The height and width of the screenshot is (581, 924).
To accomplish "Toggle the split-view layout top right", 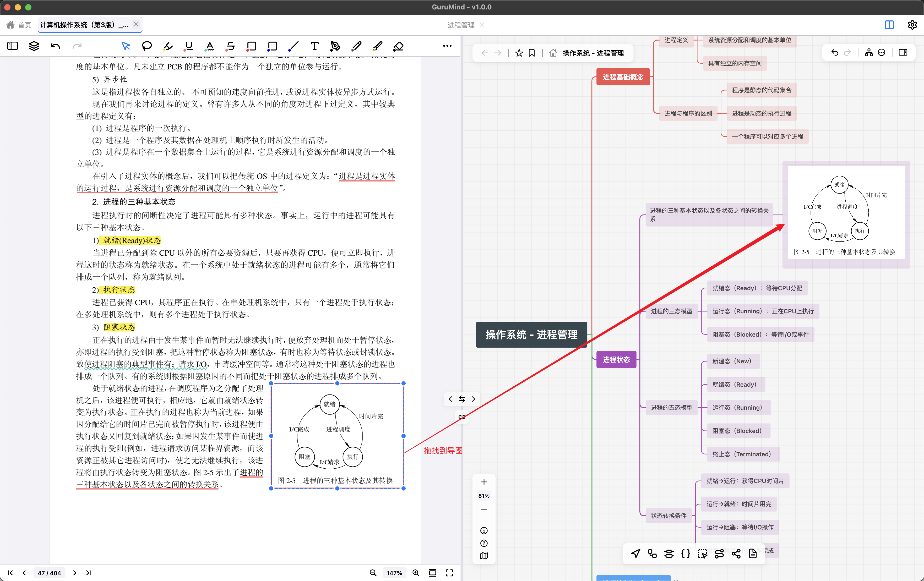I will (x=889, y=25).
